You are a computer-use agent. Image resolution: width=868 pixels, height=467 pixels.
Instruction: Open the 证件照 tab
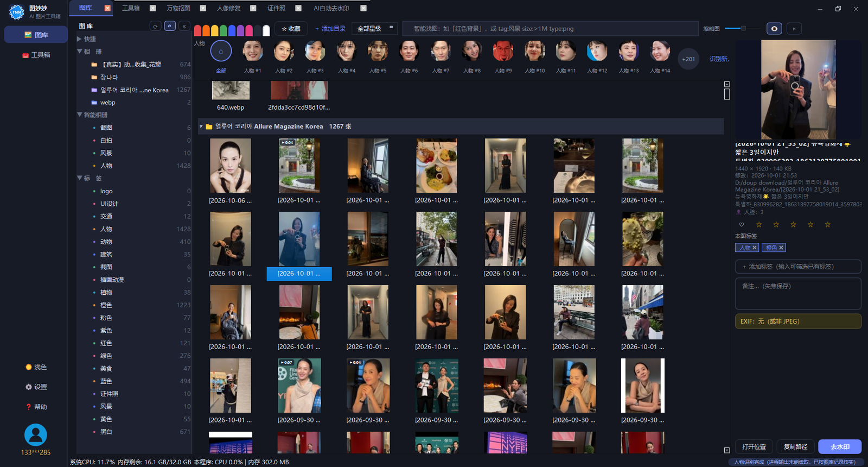pos(276,8)
